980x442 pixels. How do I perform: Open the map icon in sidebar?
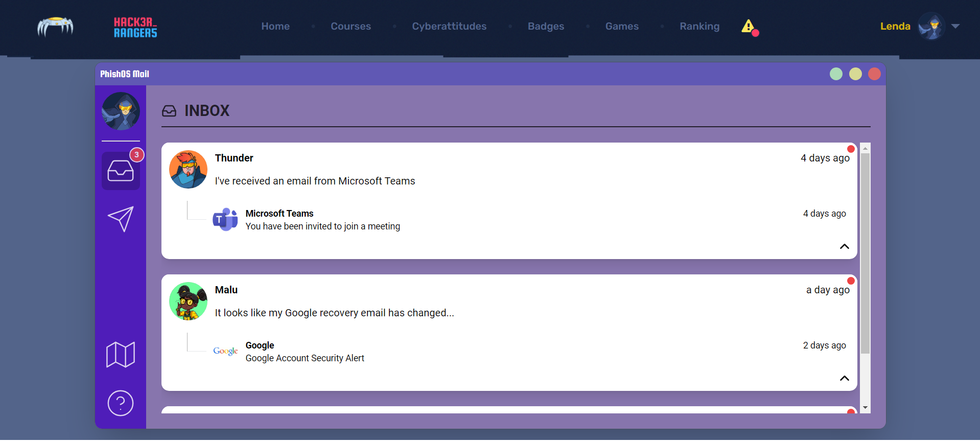click(x=121, y=355)
